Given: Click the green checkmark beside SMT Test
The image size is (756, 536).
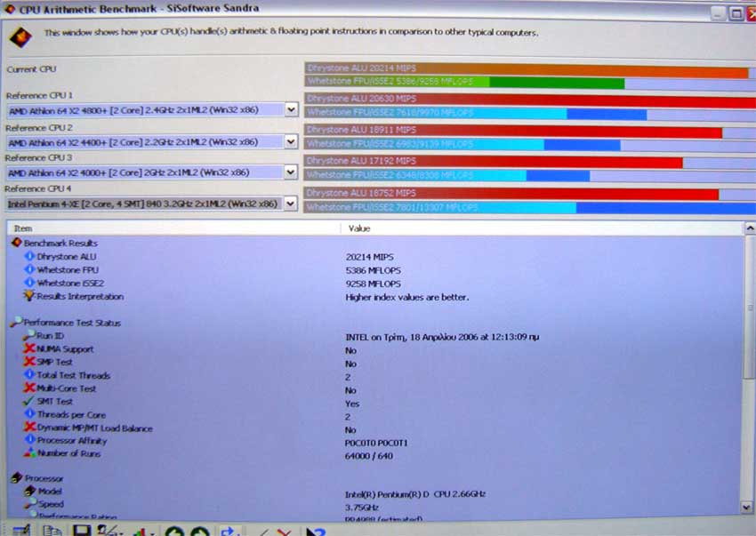Looking at the screenshot, I should (29, 401).
